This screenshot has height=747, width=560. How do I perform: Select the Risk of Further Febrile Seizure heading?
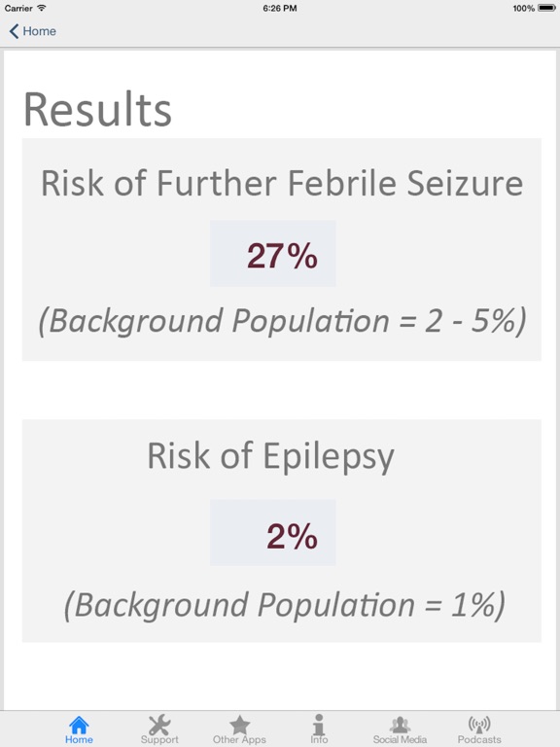pyautogui.click(x=282, y=183)
